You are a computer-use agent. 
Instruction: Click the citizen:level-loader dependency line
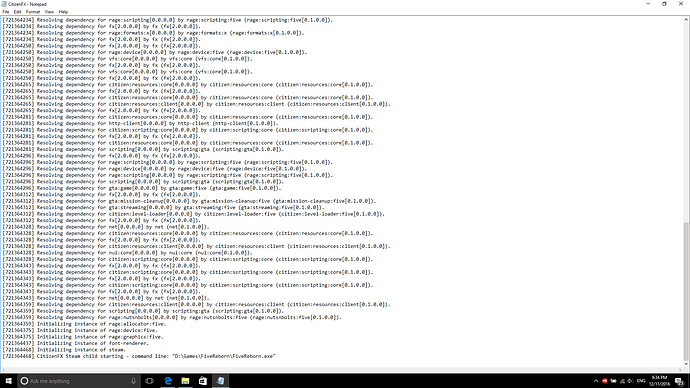(194, 214)
